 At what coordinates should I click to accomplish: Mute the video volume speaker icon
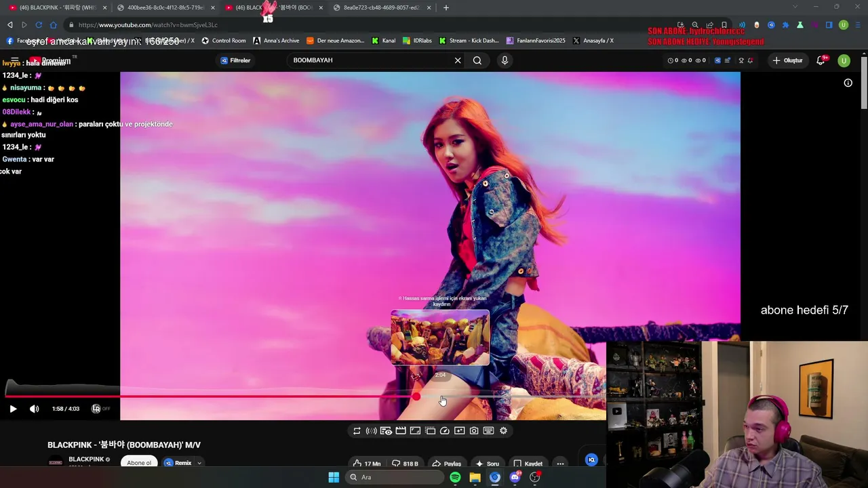pos(34,409)
